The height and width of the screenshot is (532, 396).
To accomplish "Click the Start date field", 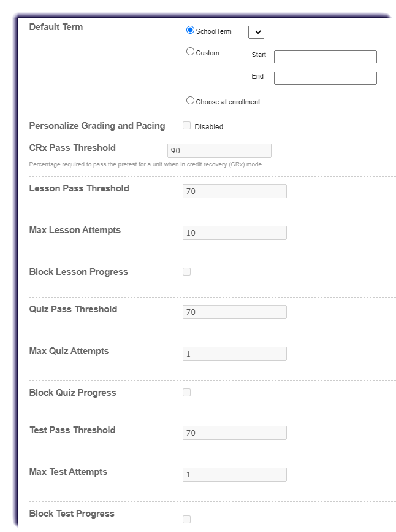I will [326, 56].
